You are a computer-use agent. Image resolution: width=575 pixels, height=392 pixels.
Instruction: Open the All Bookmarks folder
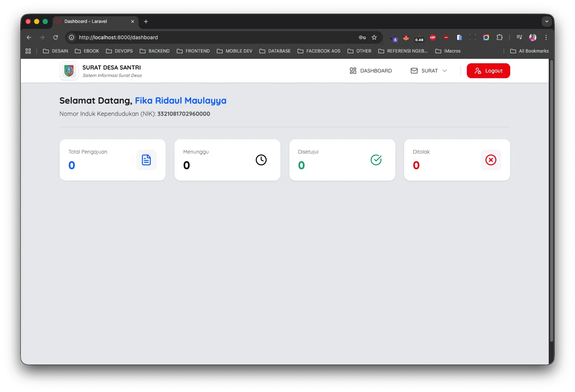click(529, 51)
